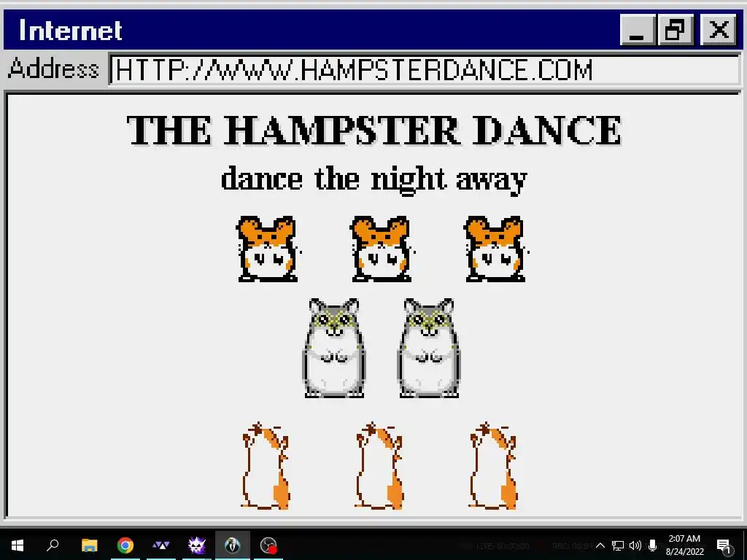
Task: Click THE HAMPSTER DANCE heading
Action: [x=374, y=130]
